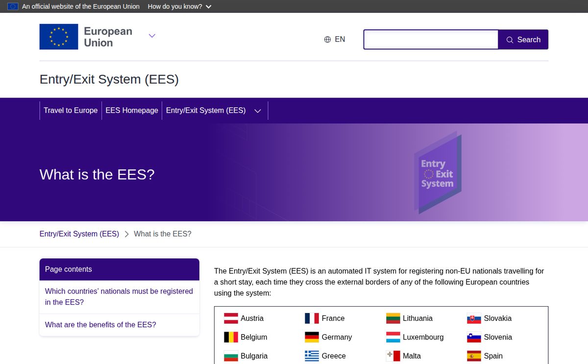
Task: Click in the search input field
Action: (x=431, y=40)
